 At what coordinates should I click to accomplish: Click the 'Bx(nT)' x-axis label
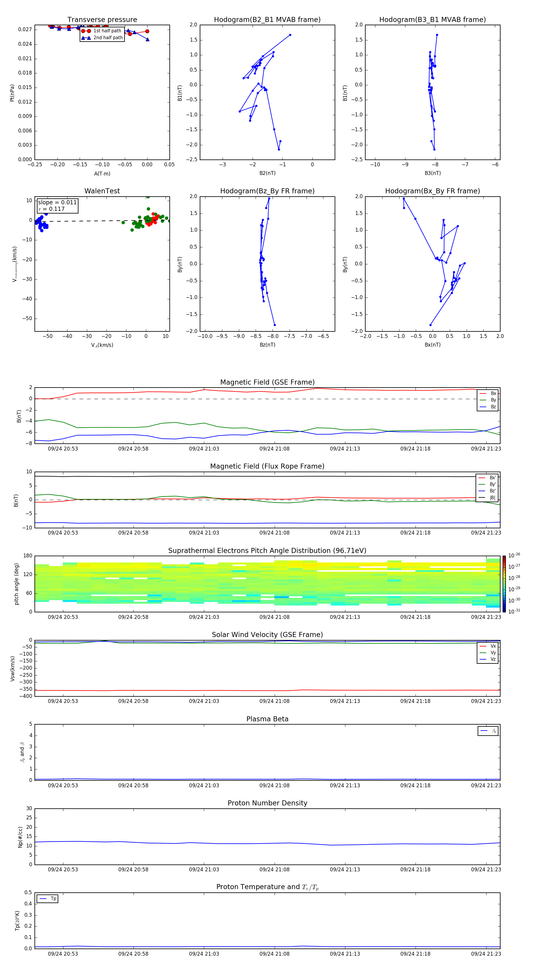point(432,345)
